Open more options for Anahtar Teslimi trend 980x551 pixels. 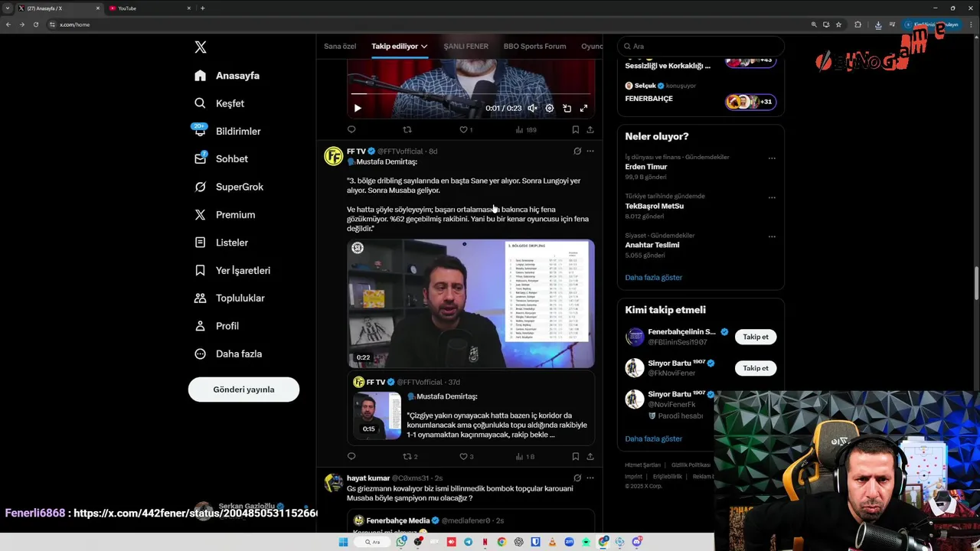click(772, 236)
